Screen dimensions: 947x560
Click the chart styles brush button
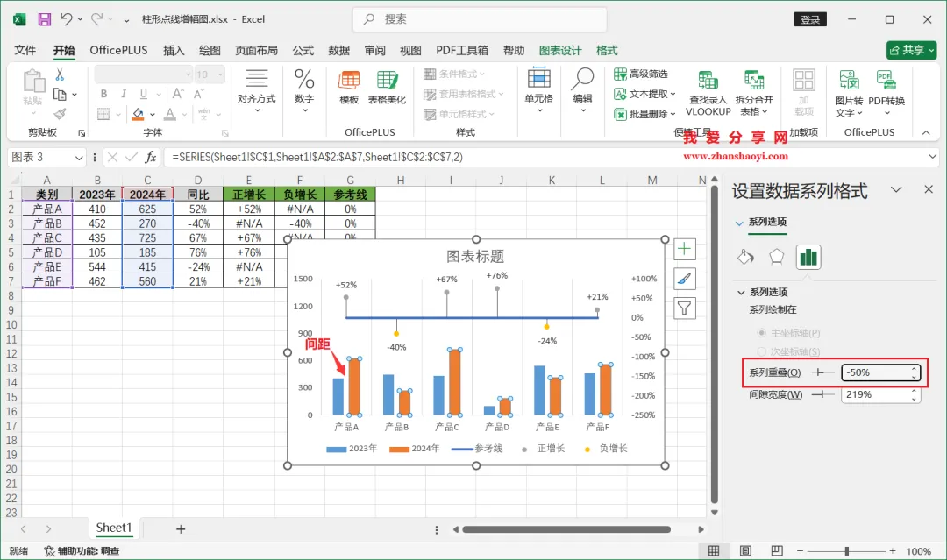click(684, 279)
